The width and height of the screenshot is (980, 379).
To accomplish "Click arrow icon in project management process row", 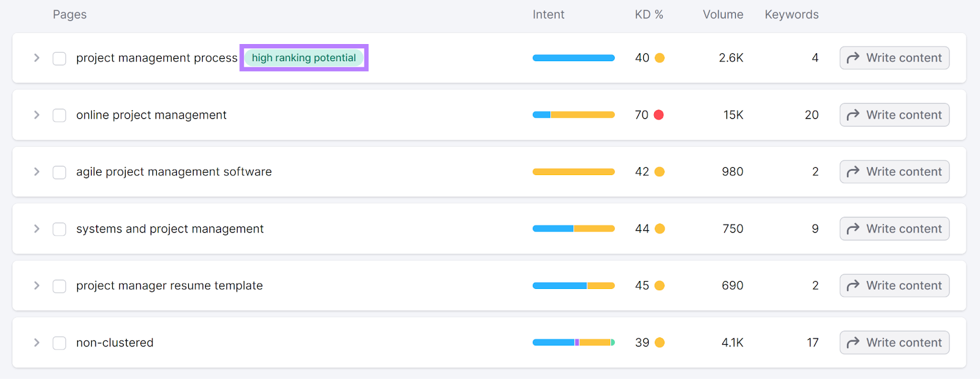I will point(853,58).
